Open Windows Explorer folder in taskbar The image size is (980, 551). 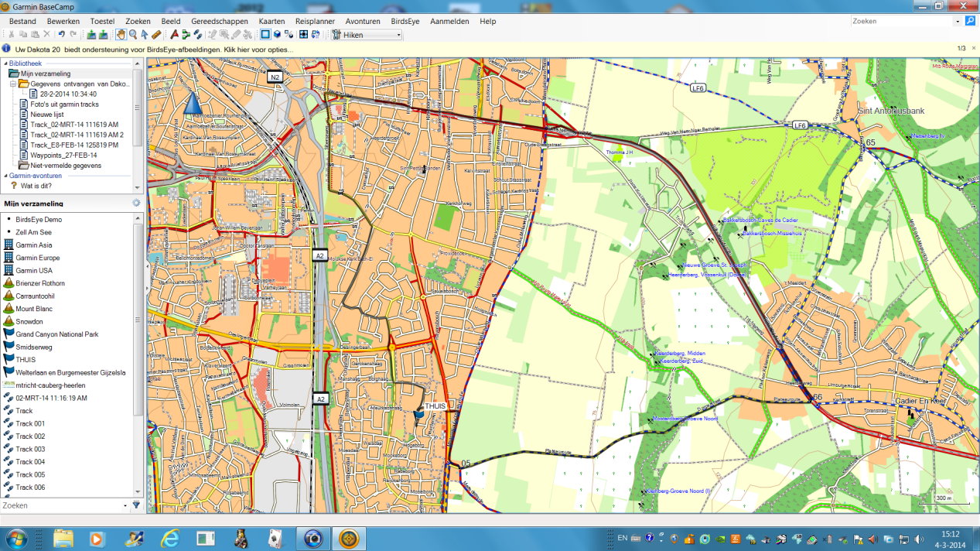click(63, 538)
